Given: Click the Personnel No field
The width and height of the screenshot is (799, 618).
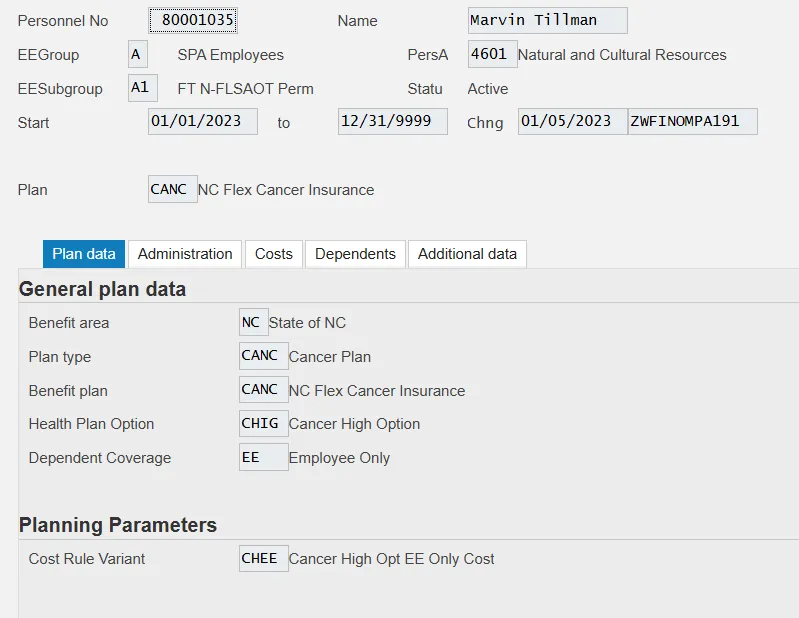Looking at the screenshot, I should pyautogui.click(x=193, y=21).
